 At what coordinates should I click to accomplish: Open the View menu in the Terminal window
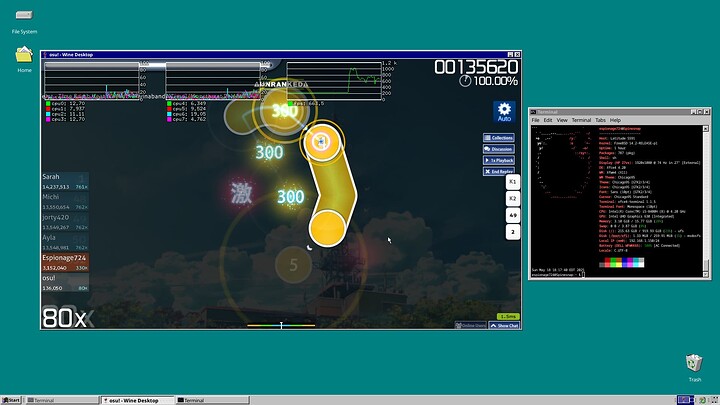pos(562,120)
